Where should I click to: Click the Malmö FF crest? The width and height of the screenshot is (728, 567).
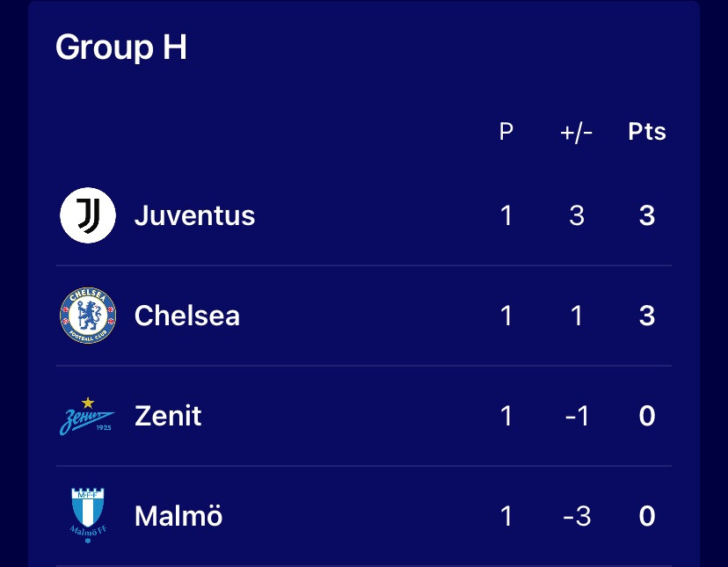pos(88,515)
